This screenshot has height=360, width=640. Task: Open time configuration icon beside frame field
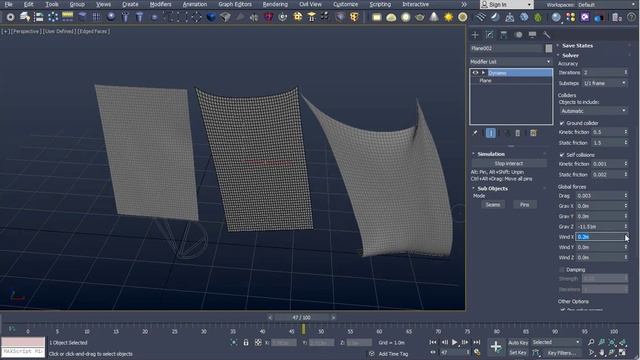click(x=477, y=352)
